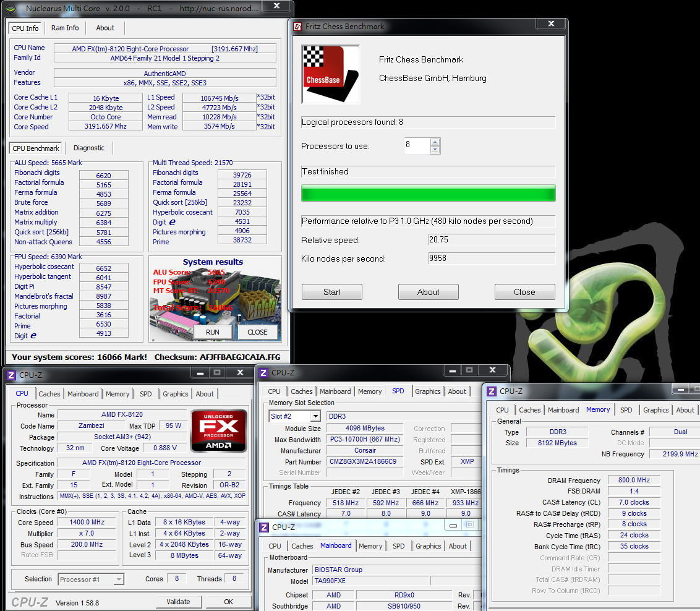Open Memory tab in bottom-left CPU-Z window

117,394
